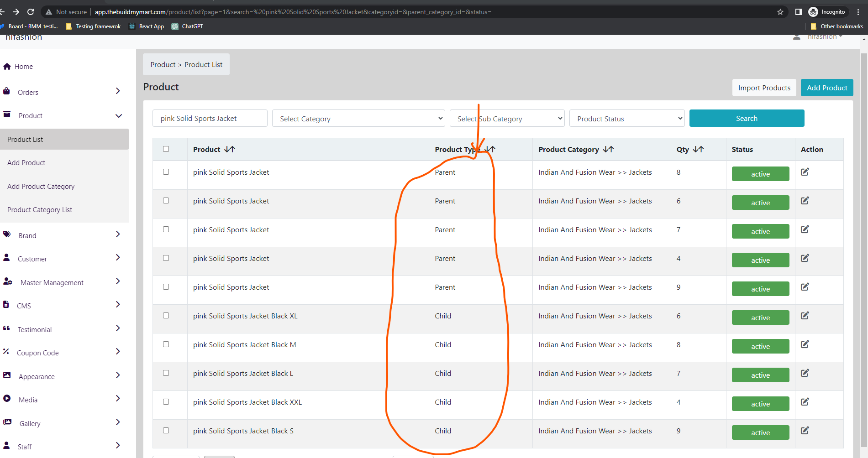
Task: Click the Media play icon
Action: pyautogui.click(x=7, y=399)
